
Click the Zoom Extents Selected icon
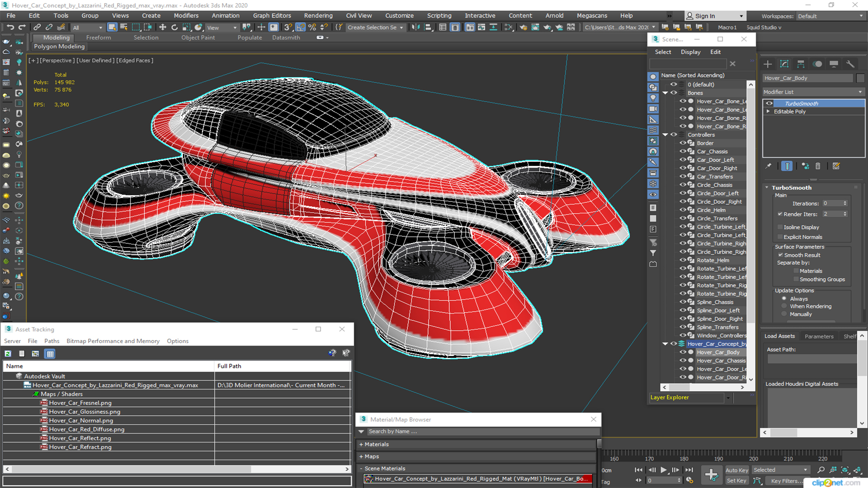click(x=845, y=470)
